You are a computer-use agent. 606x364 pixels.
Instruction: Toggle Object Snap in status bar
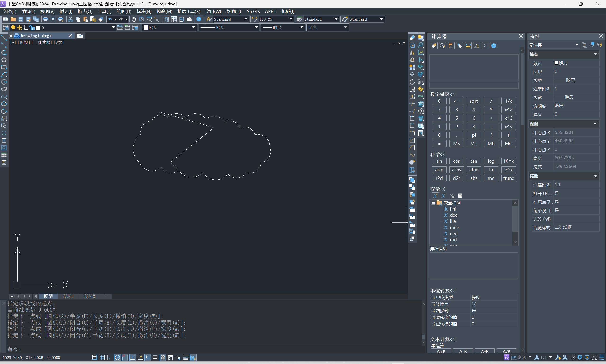coord(125,357)
